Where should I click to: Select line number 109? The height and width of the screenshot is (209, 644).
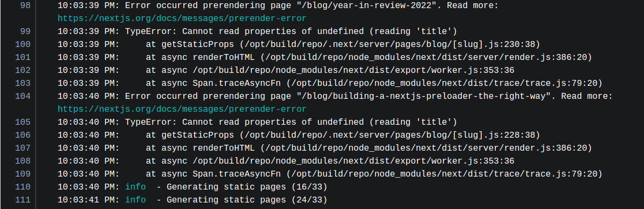click(23, 174)
